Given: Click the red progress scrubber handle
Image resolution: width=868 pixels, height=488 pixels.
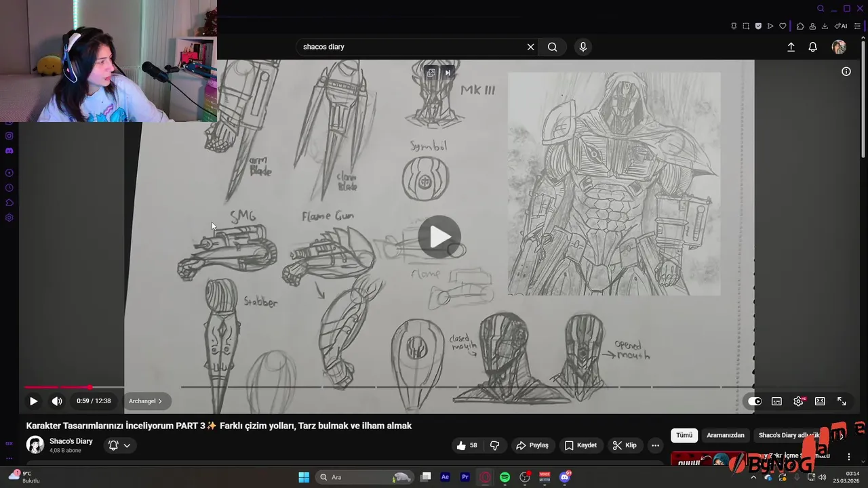Looking at the screenshot, I should (x=90, y=388).
